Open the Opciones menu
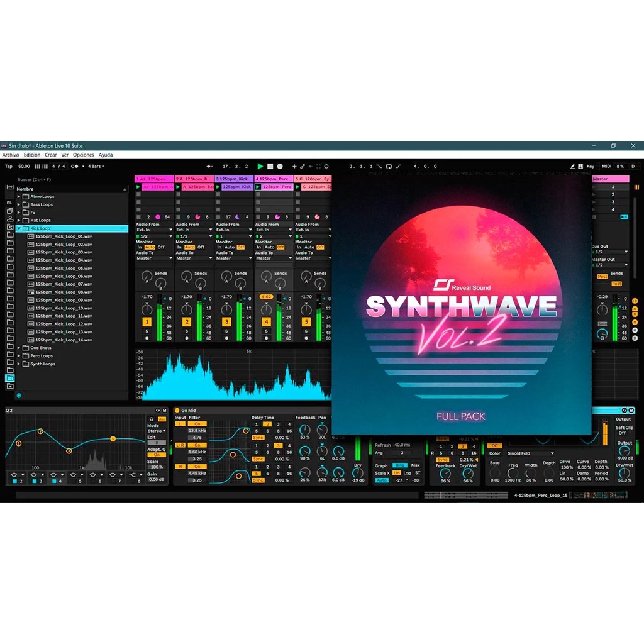 tap(84, 155)
